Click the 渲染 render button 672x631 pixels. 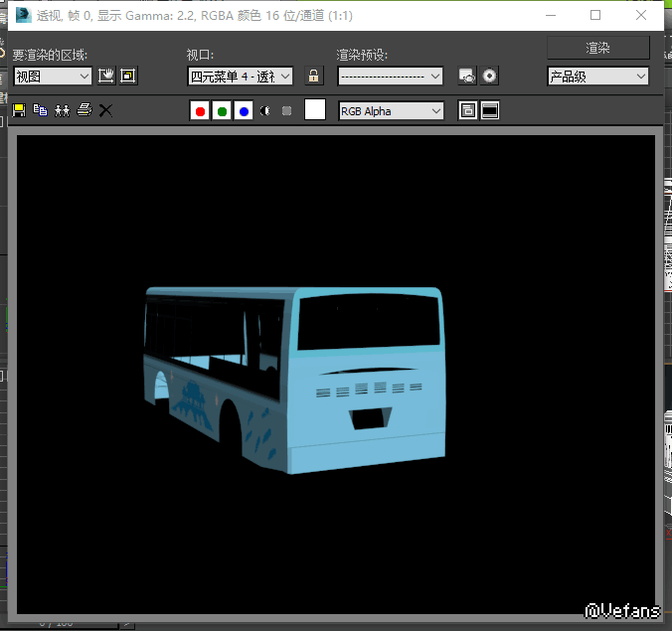click(597, 48)
